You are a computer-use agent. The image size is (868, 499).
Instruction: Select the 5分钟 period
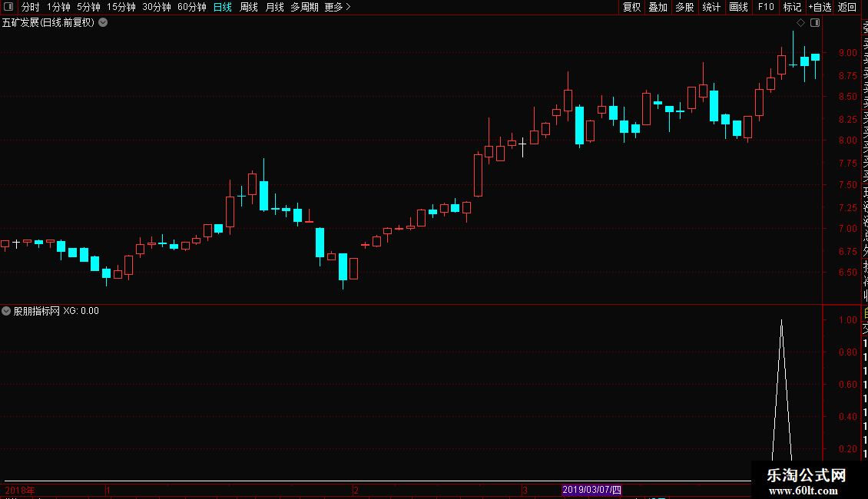[x=88, y=7]
